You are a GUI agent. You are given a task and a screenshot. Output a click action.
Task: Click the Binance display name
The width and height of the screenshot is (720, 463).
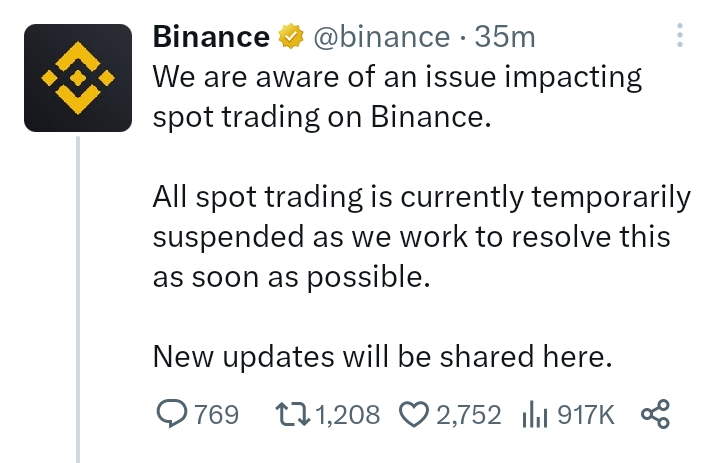tap(211, 36)
